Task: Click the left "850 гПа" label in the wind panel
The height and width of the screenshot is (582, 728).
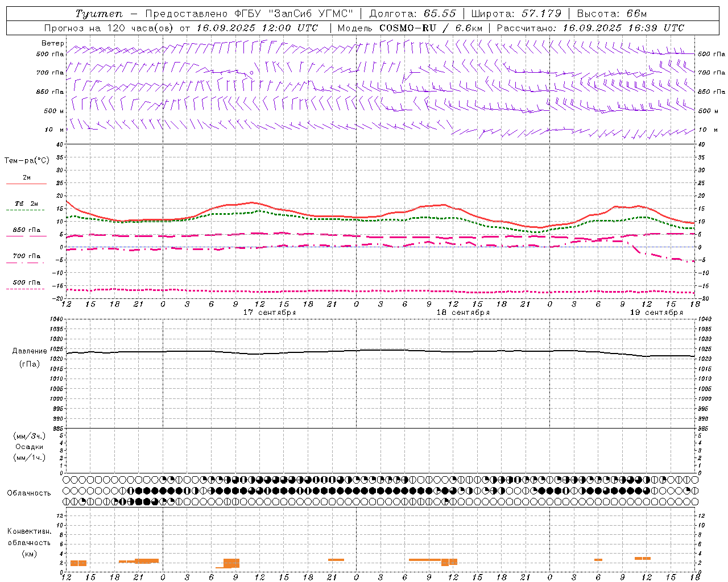Action: point(50,92)
